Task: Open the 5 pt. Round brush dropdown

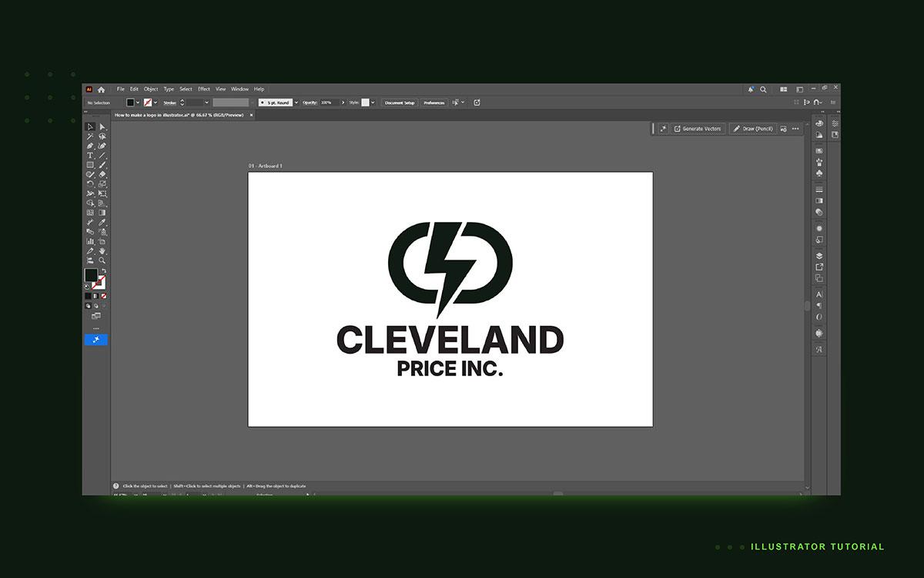Action: [x=296, y=102]
